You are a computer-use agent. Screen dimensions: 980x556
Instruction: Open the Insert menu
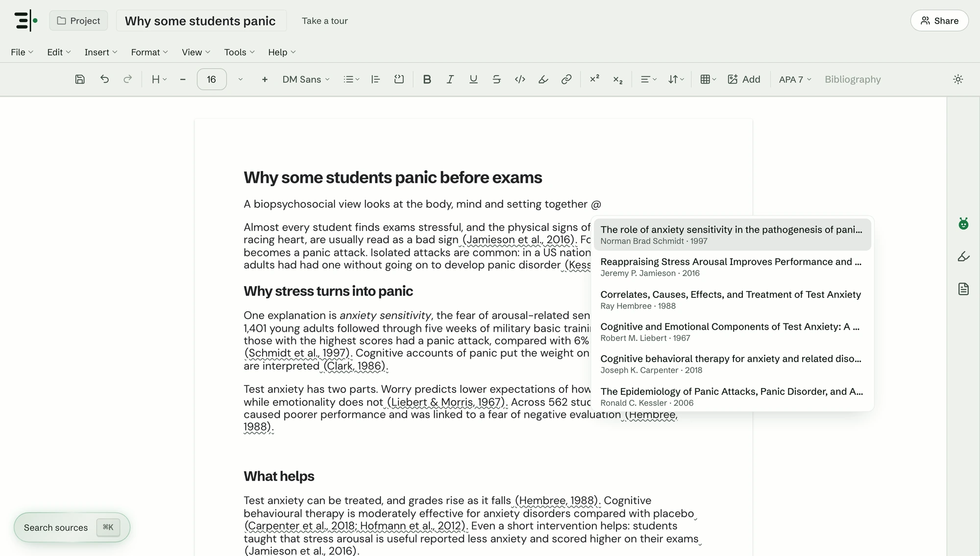100,52
